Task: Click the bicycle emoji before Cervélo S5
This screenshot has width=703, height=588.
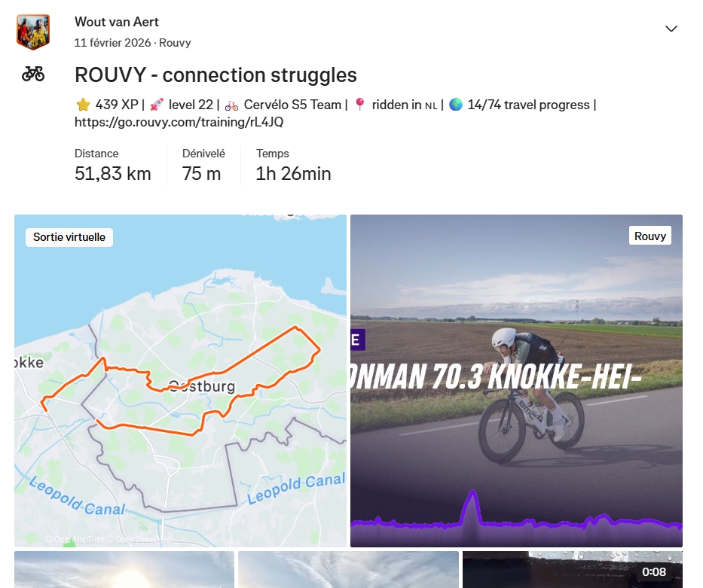Action: click(x=231, y=105)
